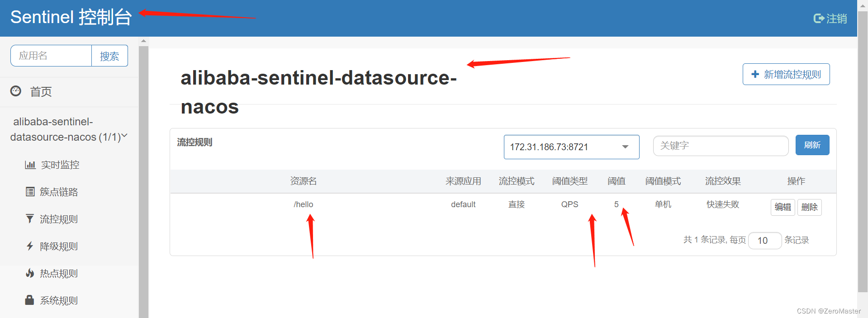Click the default source app cell
The image size is (868, 318).
pos(463,204)
